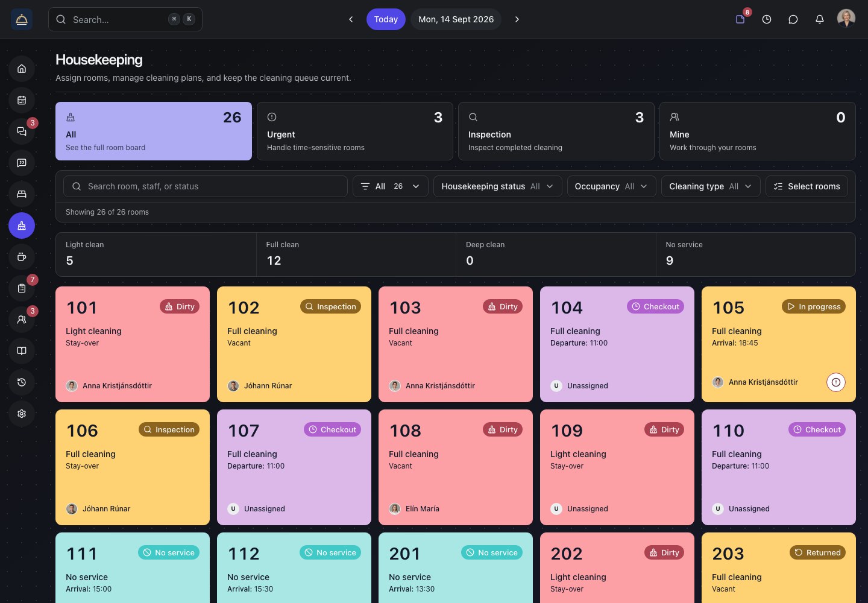This screenshot has height=603, width=868.
Task: Click the Checkout badge on room 110
Action: click(817, 429)
